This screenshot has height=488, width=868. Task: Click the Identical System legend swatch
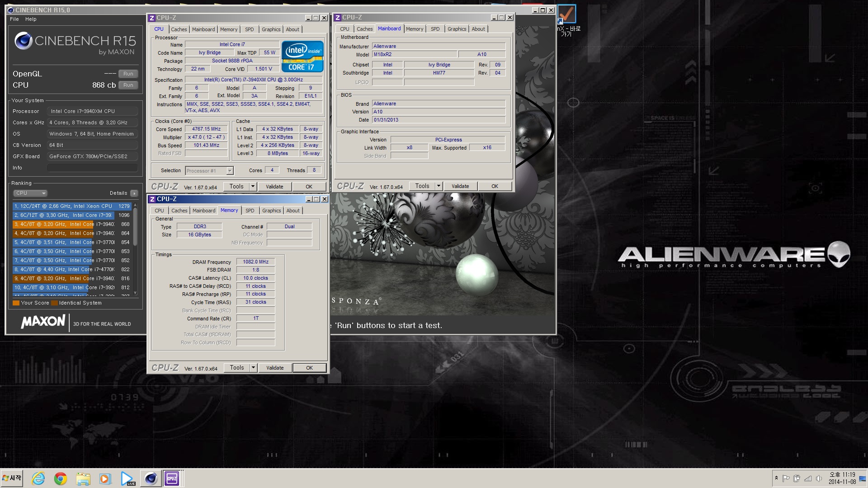pos(54,303)
